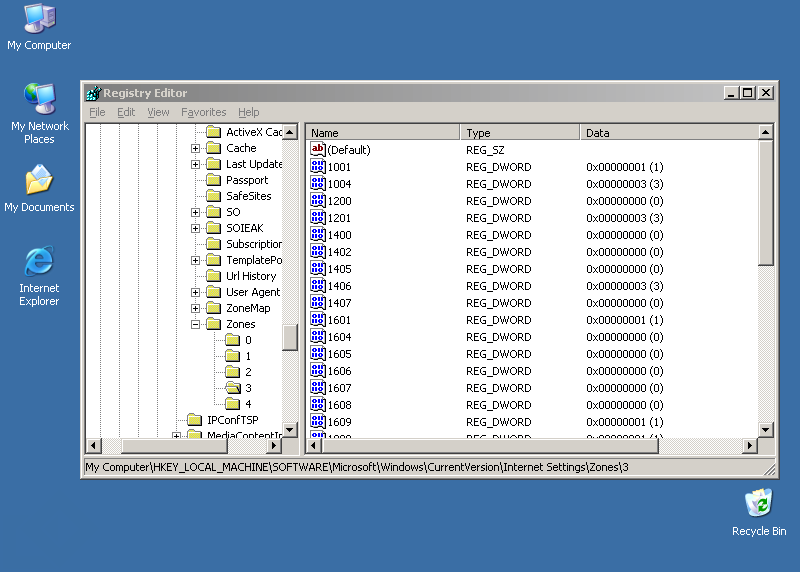This screenshot has width=800, height=572.
Task: Click the values pane vertical scrollbar thumb
Action: (x=765, y=203)
